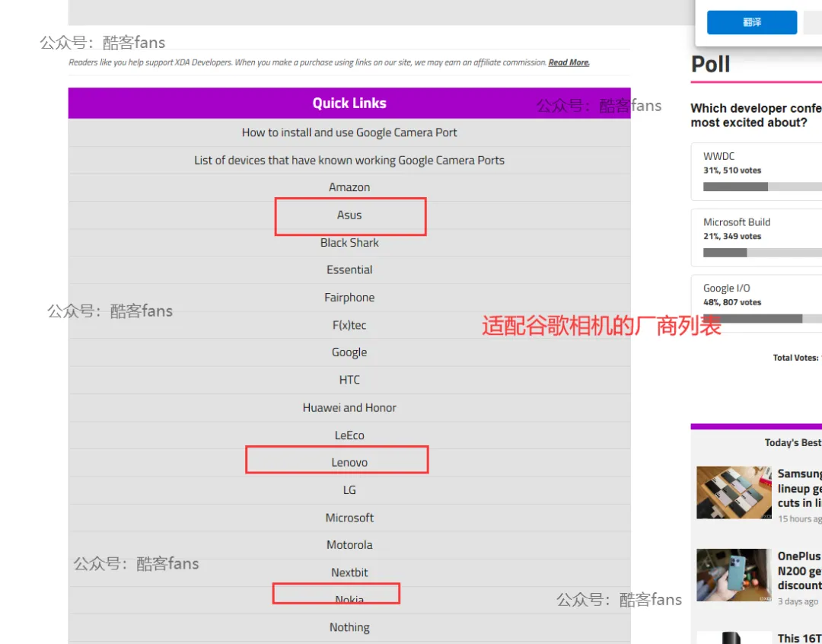Open the Samsung lineup article thumbnail
Viewport: 822px width, 644px height.
point(734,493)
